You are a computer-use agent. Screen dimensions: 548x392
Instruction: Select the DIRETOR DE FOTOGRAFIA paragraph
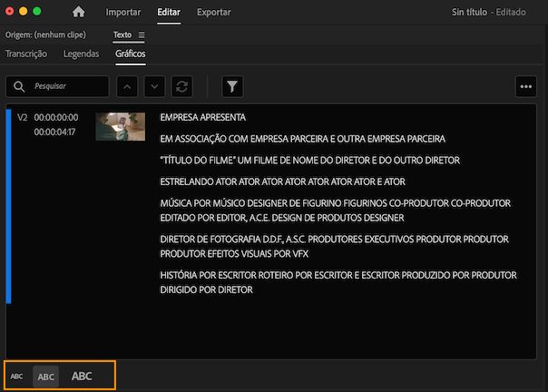point(334,247)
